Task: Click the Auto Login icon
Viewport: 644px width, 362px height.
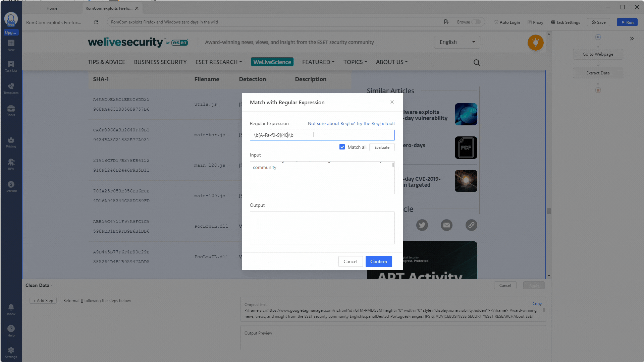Action: click(x=496, y=22)
